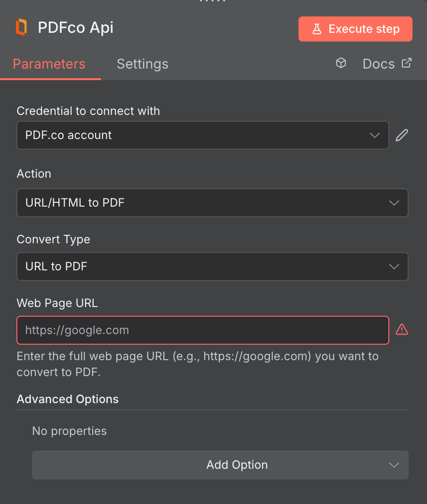Click the Action label

(x=34, y=174)
